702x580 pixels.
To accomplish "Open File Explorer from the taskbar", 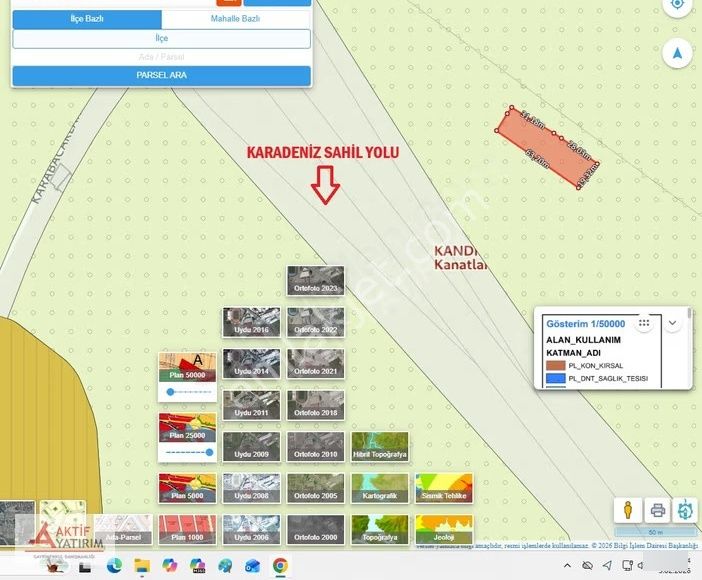I will click(142, 566).
